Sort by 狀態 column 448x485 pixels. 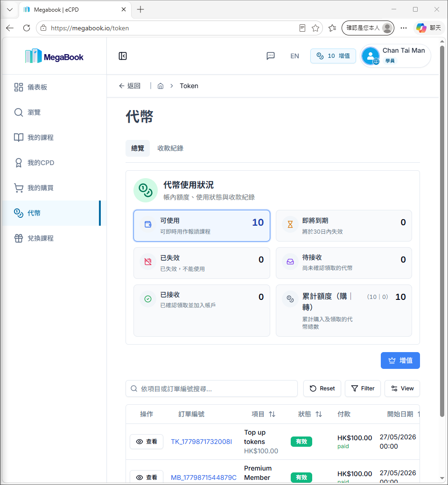(310, 414)
